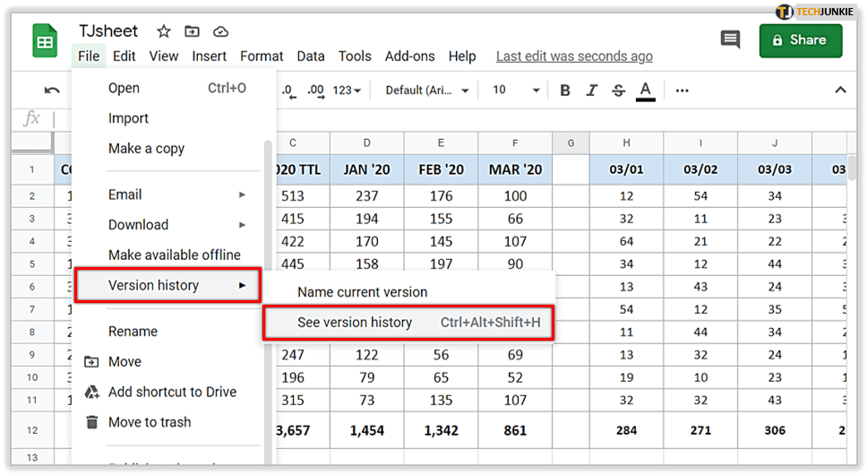Click the undo arrow icon
The image size is (868, 476).
pyautogui.click(x=52, y=91)
